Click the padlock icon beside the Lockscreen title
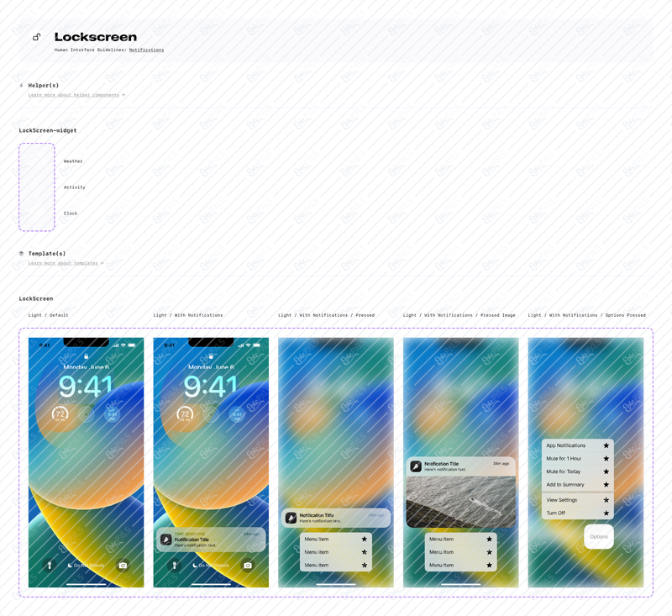The width and height of the screenshot is (672, 616). click(37, 37)
